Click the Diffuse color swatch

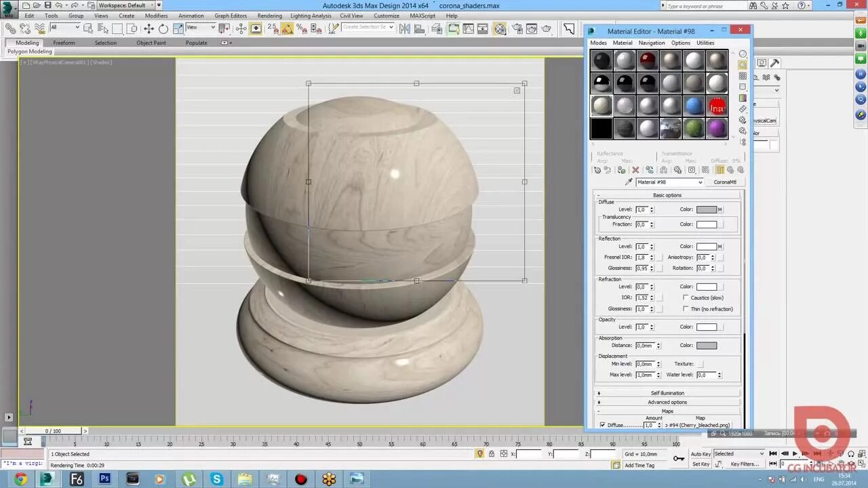[x=706, y=209]
